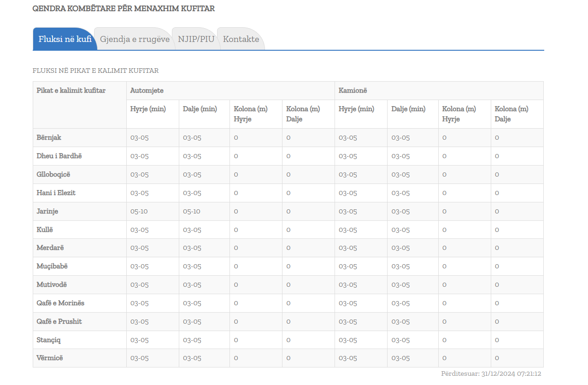Select the Qafë e Morinës row name
This screenshot has width=588, height=385.
(60, 303)
